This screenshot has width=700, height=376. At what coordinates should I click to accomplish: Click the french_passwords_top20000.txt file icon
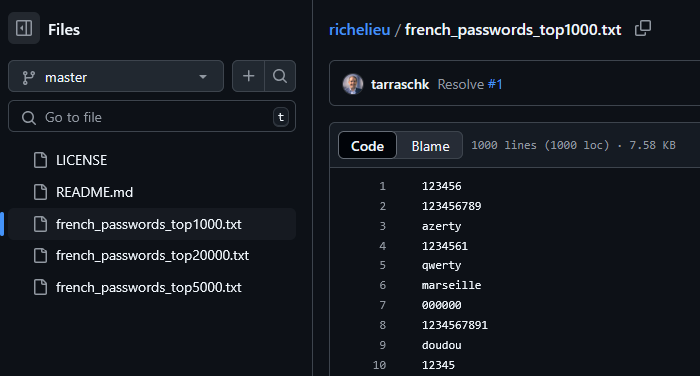click(x=40, y=255)
